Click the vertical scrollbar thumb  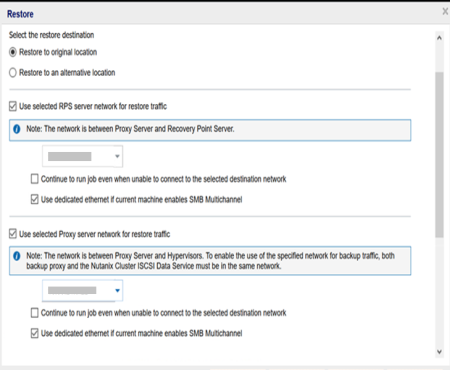439,155
